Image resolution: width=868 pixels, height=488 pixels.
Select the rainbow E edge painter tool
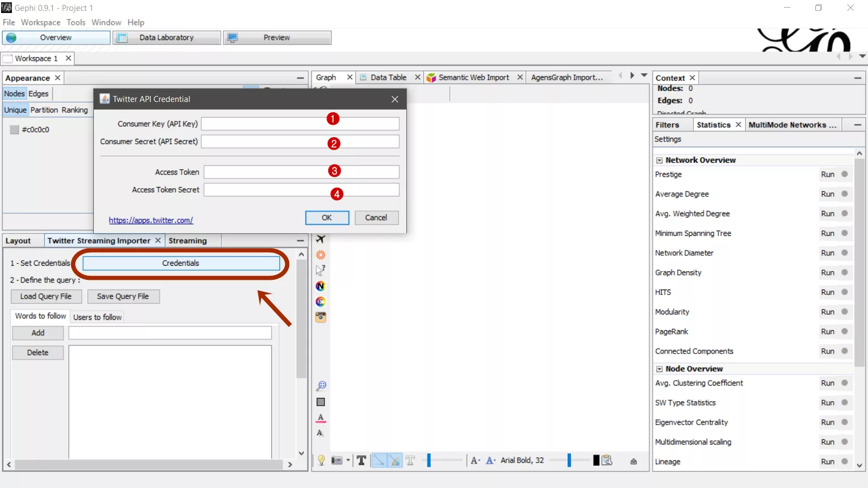tap(321, 301)
